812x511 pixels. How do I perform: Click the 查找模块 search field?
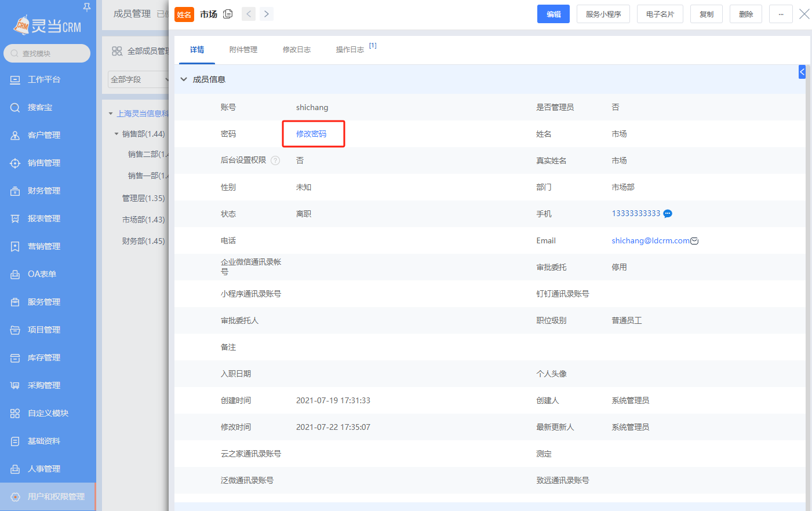point(47,53)
